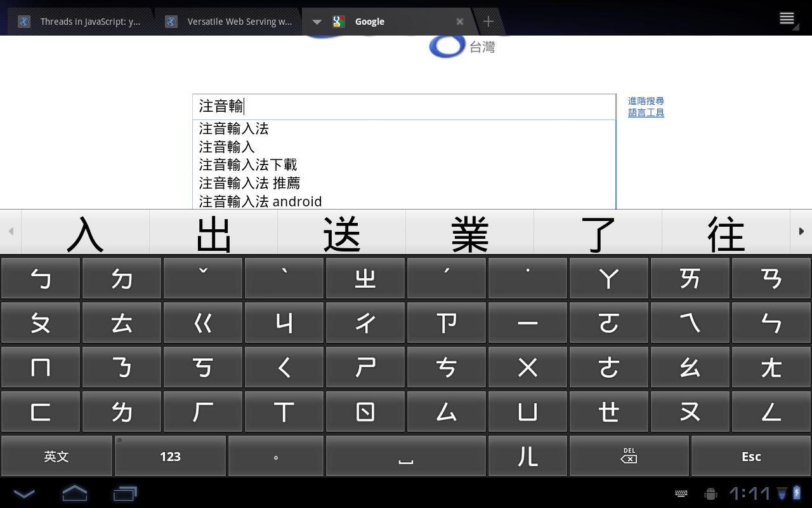Tap the home navigation button
812x508 pixels.
tap(74, 493)
